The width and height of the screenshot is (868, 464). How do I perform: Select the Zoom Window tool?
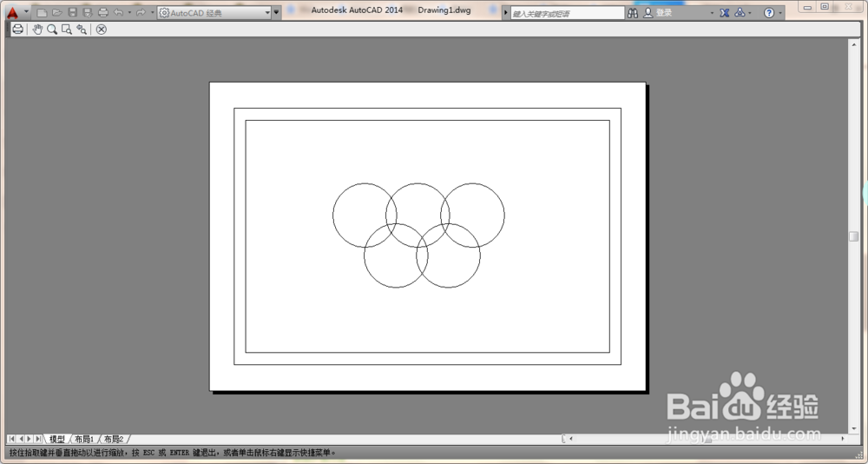67,30
